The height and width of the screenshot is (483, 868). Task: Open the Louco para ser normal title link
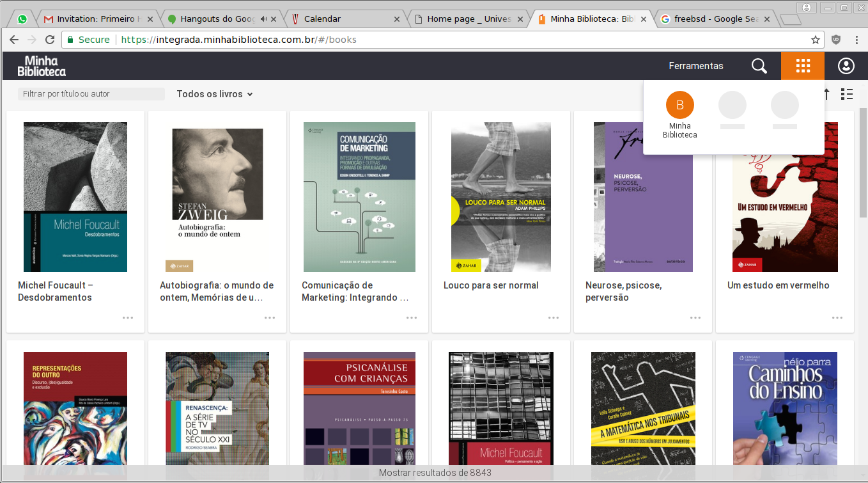(491, 285)
